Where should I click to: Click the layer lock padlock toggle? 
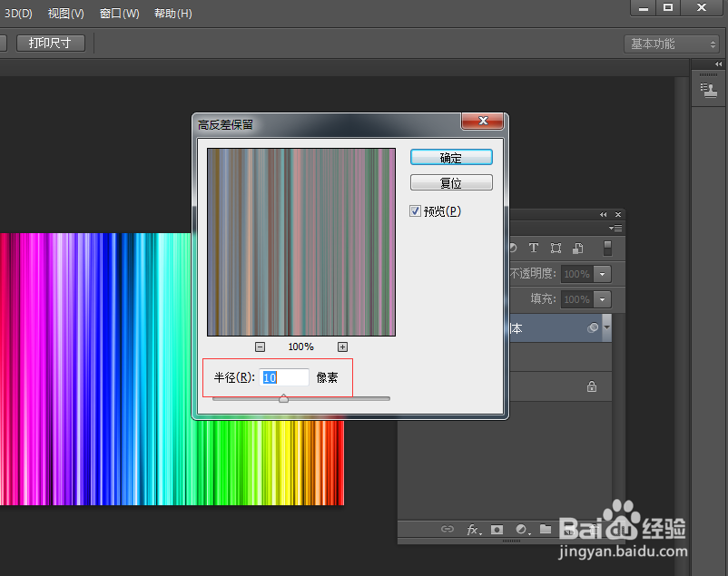592,386
